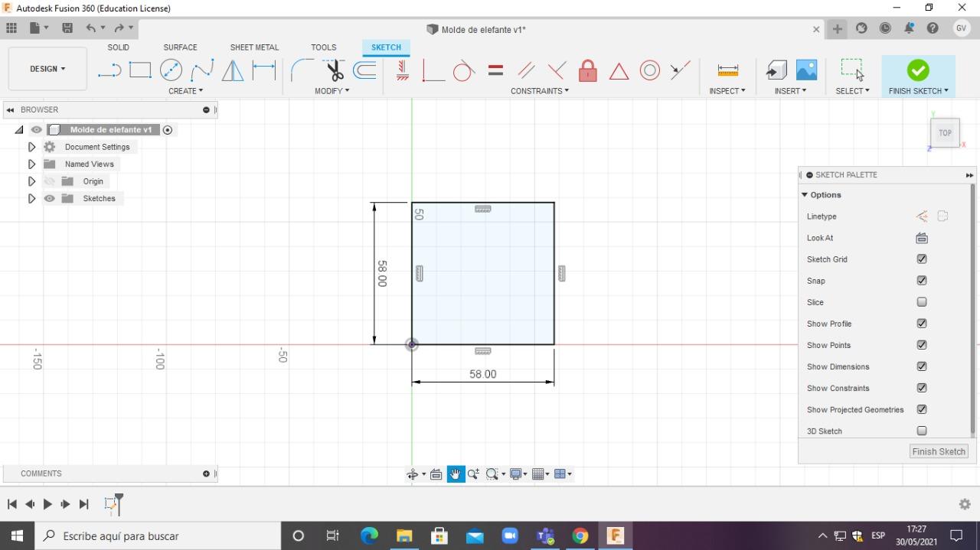This screenshot has width=980, height=550.
Task: Click the Save icon
Action: coord(67,28)
